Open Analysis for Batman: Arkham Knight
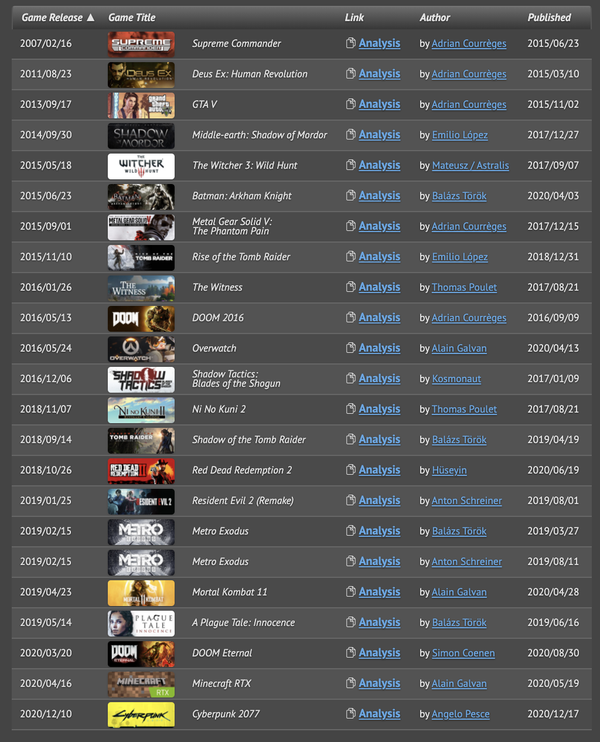The height and width of the screenshot is (742, 600). 379,195
